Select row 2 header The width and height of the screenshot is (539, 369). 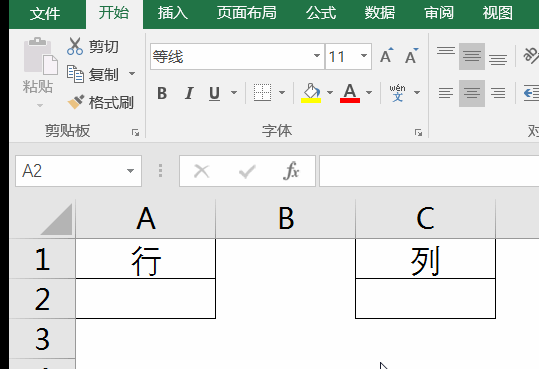point(43,299)
